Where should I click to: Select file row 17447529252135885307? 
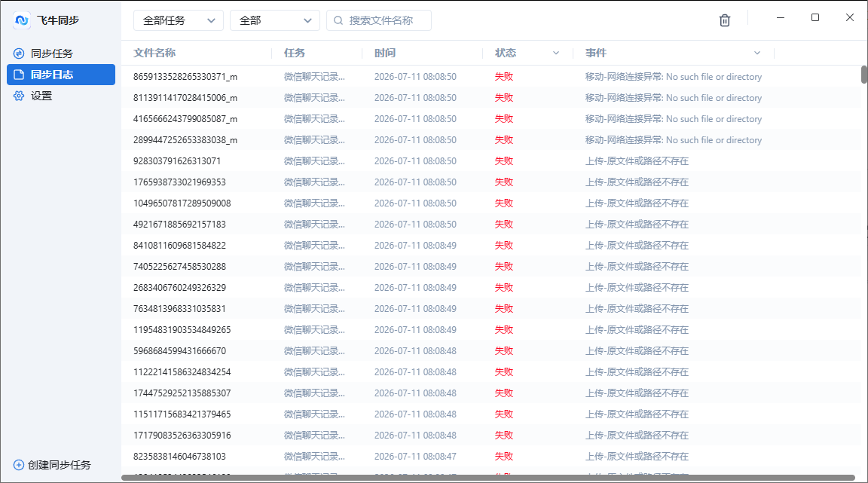pos(491,393)
